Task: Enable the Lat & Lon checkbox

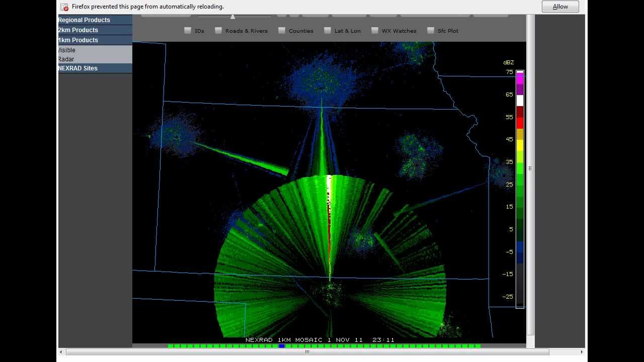Action: [x=328, y=31]
